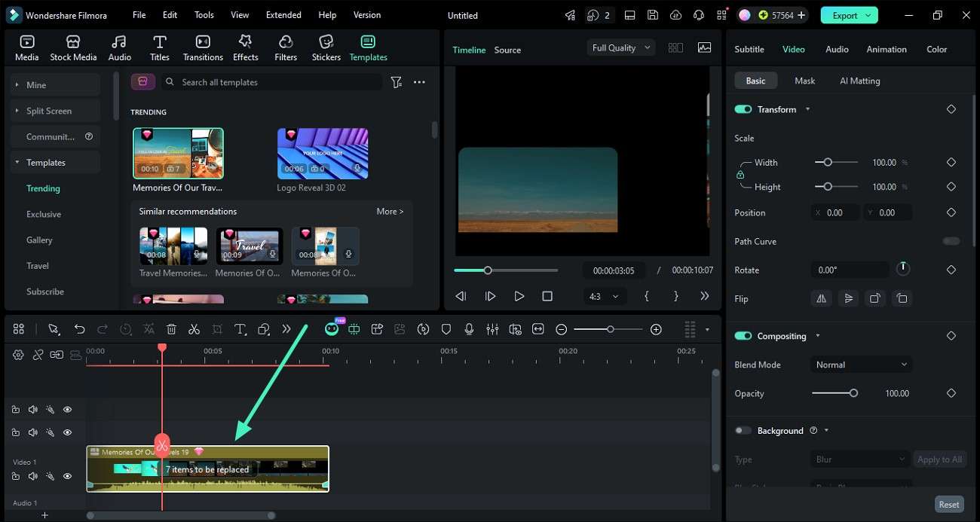Image resolution: width=980 pixels, height=522 pixels.
Task: Click the snapshot icon above preview
Action: pos(704,47)
